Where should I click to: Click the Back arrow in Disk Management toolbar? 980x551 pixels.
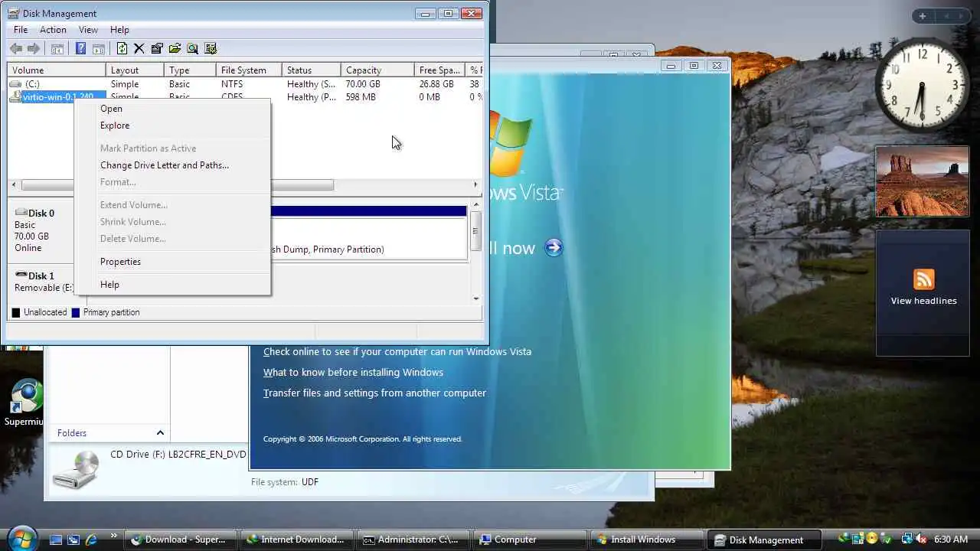[16, 48]
